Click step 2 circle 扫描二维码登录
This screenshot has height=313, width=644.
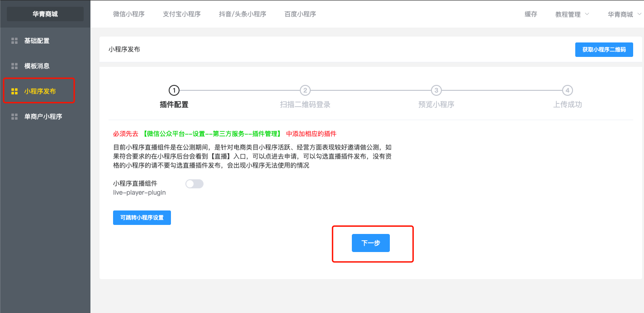point(305,90)
